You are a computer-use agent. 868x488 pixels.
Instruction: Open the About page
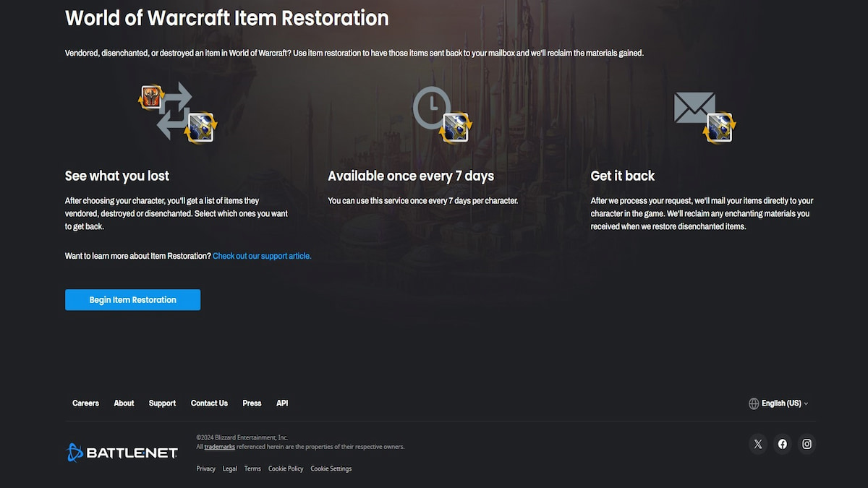click(x=124, y=403)
